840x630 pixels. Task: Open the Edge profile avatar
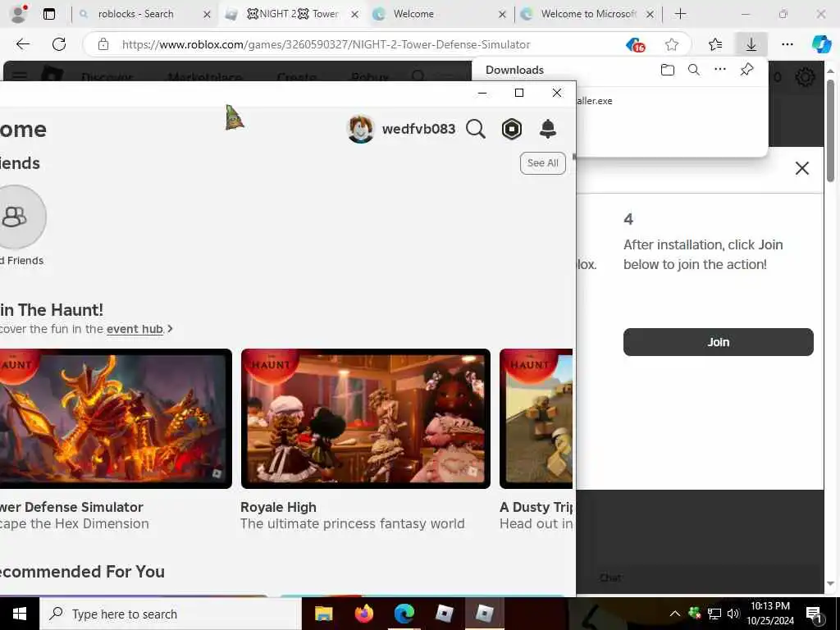(18, 14)
